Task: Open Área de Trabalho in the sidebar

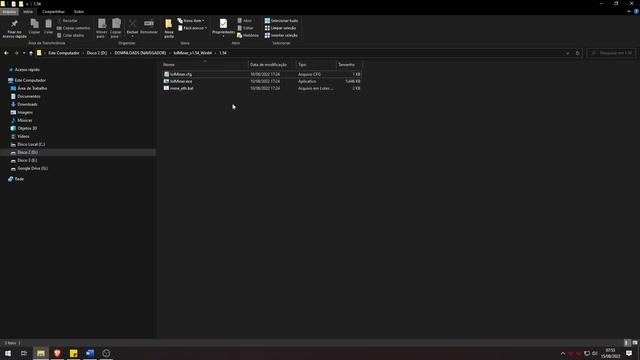Action: click(x=32, y=88)
